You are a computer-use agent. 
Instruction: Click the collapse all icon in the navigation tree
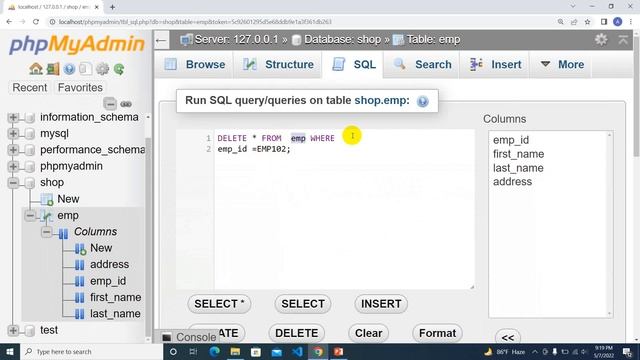(110, 104)
